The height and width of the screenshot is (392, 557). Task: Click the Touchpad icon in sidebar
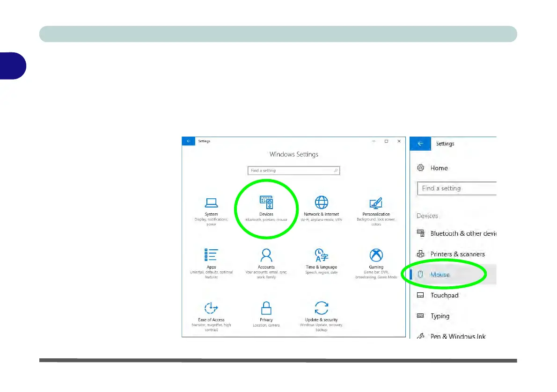pos(421,295)
